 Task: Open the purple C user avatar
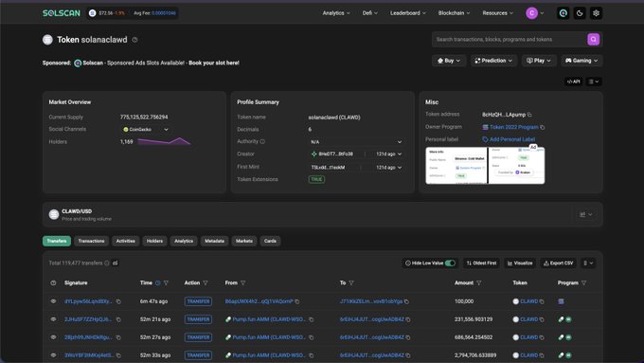531,13
